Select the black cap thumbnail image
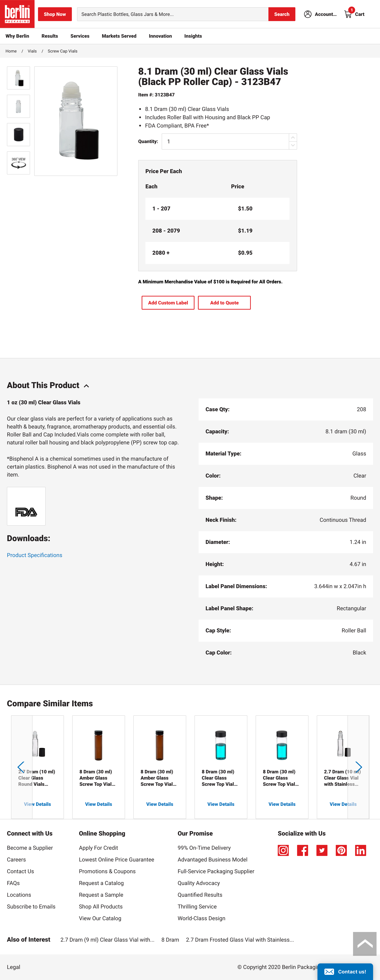The image size is (380, 980). (18, 134)
